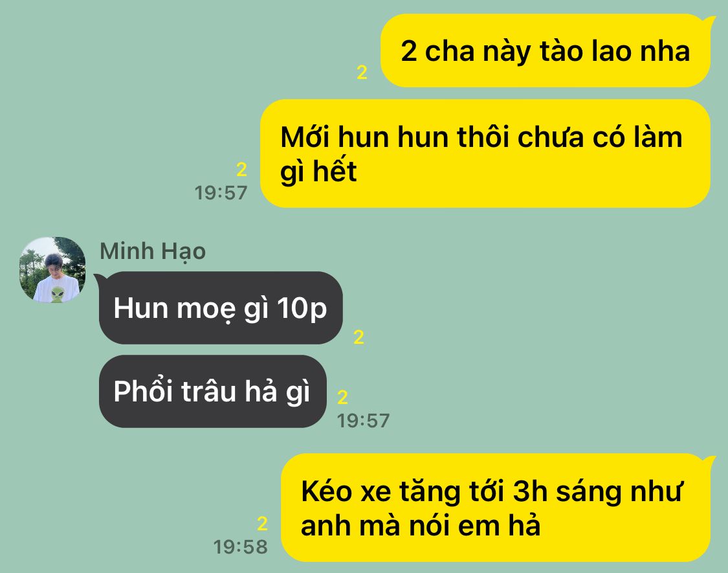Select the message "2 cha này tào lao nha"
The image size is (728, 573).
click(546, 51)
